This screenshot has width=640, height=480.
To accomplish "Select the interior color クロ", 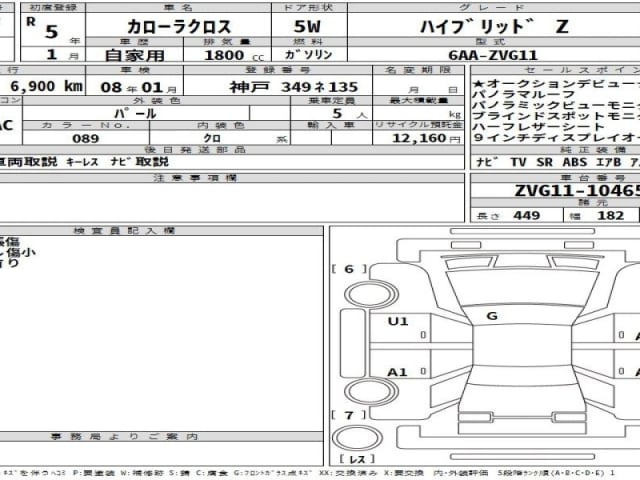I will tap(212, 139).
